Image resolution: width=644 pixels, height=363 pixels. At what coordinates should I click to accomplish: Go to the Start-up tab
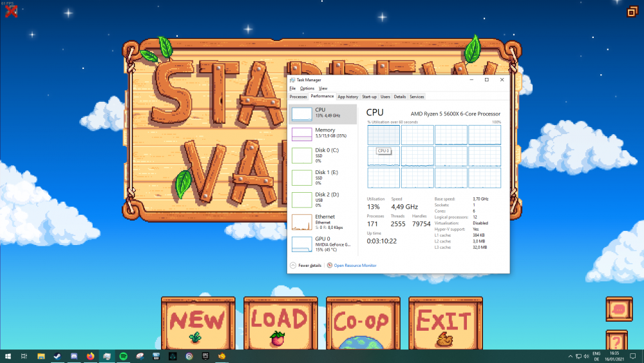pos(369,97)
